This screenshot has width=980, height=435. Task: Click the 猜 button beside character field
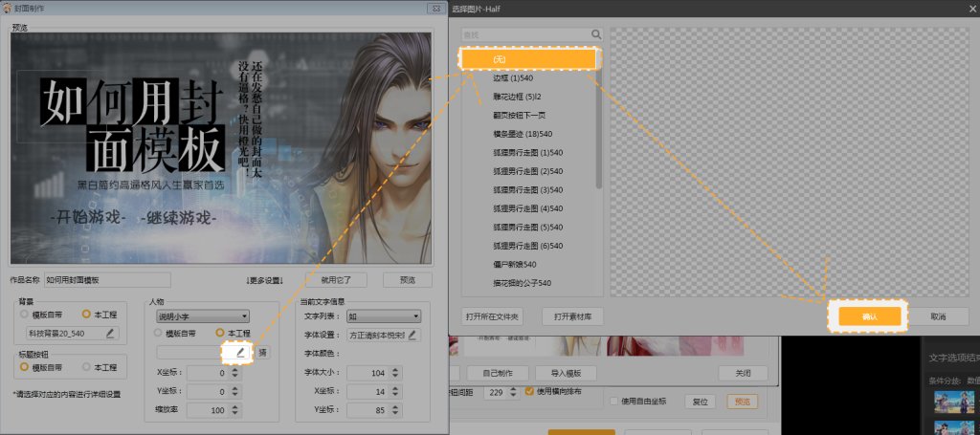tap(262, 352)
